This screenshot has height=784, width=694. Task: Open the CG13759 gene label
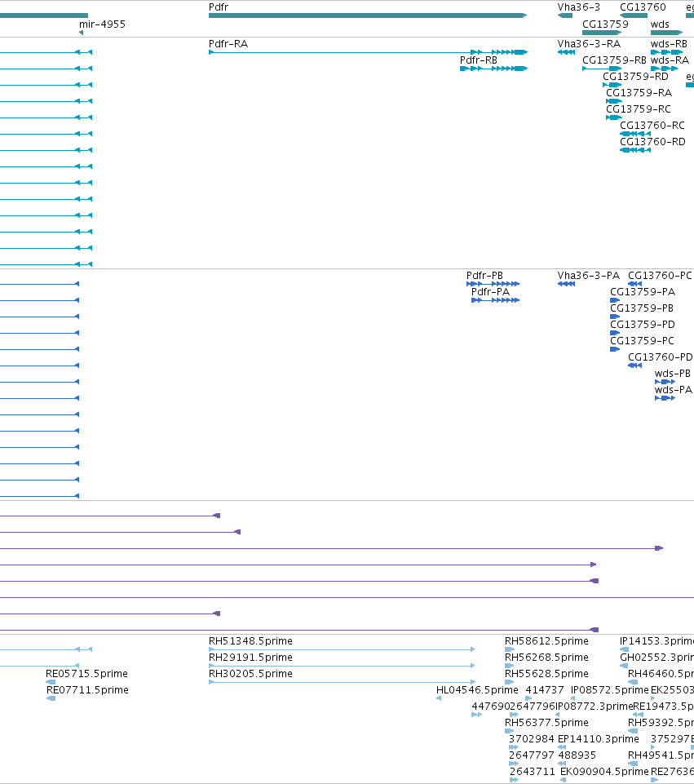tap(605, 24)
